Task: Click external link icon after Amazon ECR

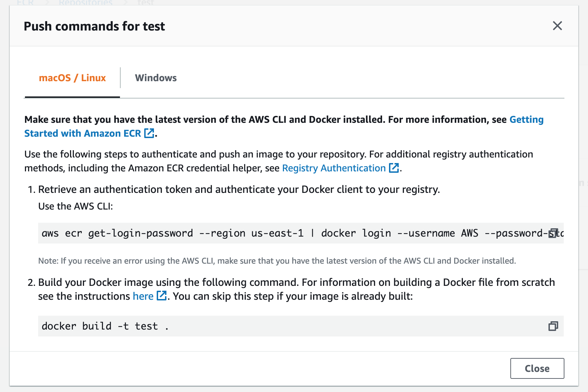Action: point(149,133)
